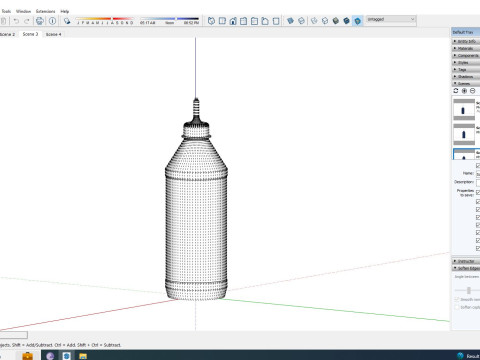
Task: Switch to Right standard view
Action: pyautogui.click(x=244, y=21)
